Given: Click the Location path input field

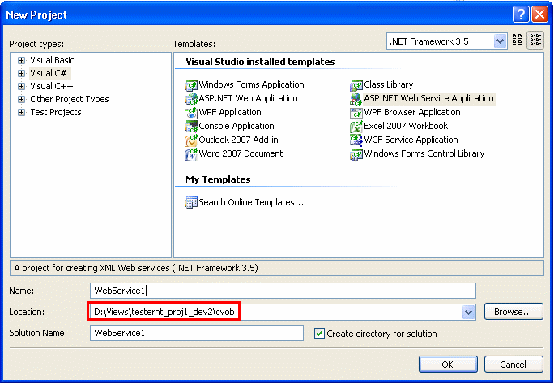Looking at the screenshot, I should pyautogui.click(x=276, y=312).
